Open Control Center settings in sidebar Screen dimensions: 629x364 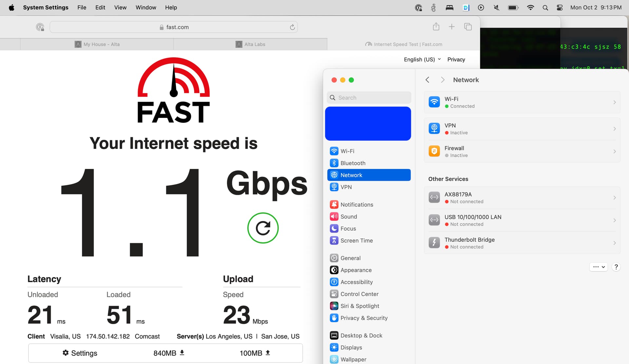click(369, 294)
